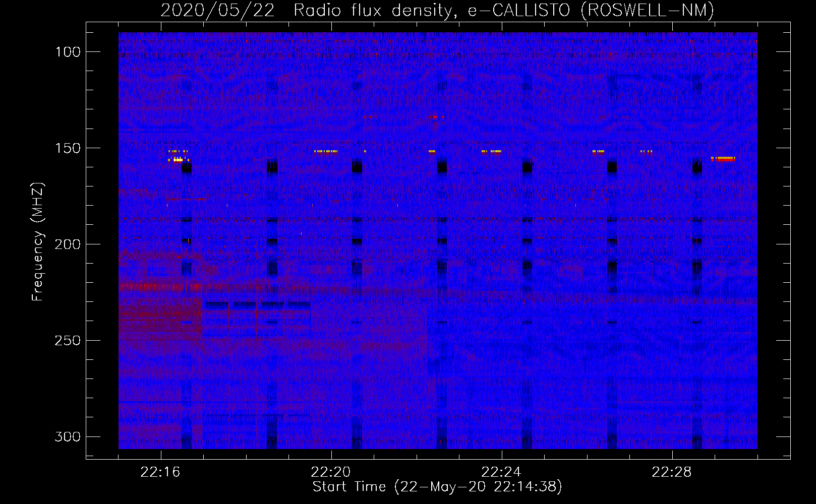Click the 22:20 time tick label
This screenshot has width=816, height=504.
pos(331,472)
